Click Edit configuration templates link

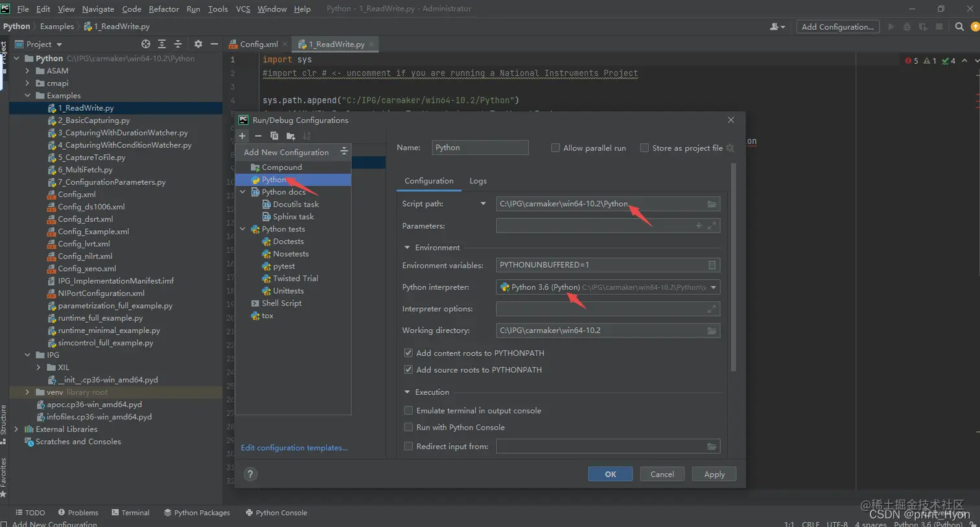coord(294,448)
